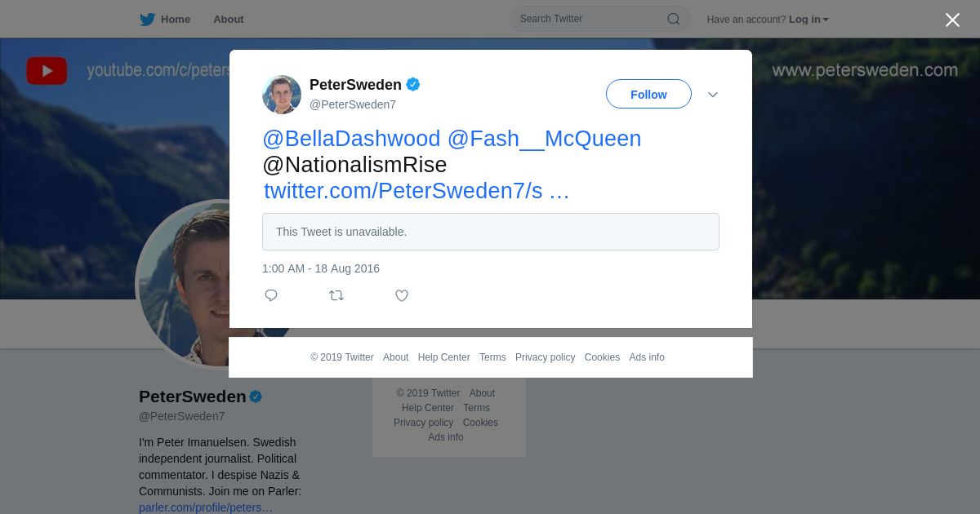Click the search magnifier icon

point(673,19)
